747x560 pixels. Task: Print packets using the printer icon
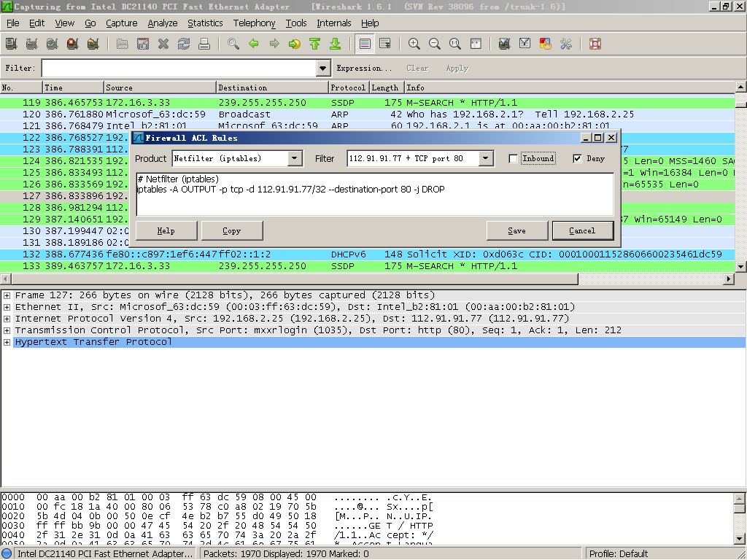tap(204, 44)
